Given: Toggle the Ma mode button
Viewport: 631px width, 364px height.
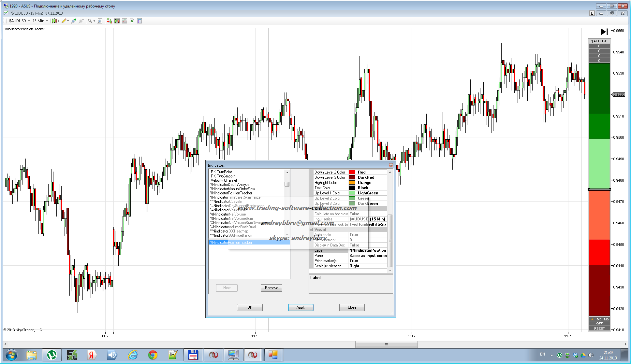Looking at the screenshot, I should click(606, 319).
